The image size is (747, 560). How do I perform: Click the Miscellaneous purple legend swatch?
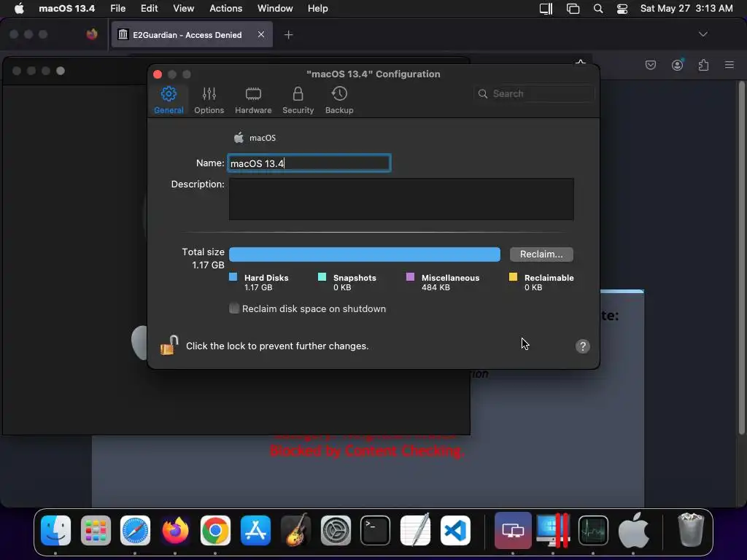pyautogui.click(x=410, y=277)
